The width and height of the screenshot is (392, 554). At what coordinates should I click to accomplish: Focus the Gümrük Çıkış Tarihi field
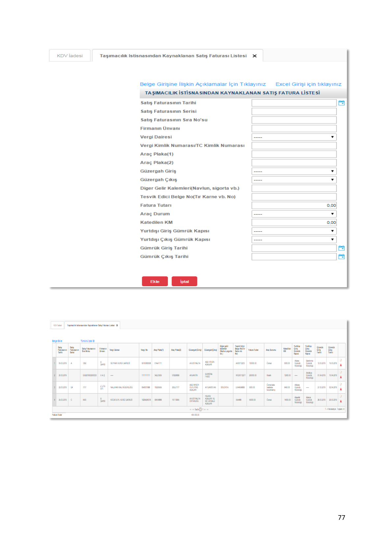(x=294, y=257)
